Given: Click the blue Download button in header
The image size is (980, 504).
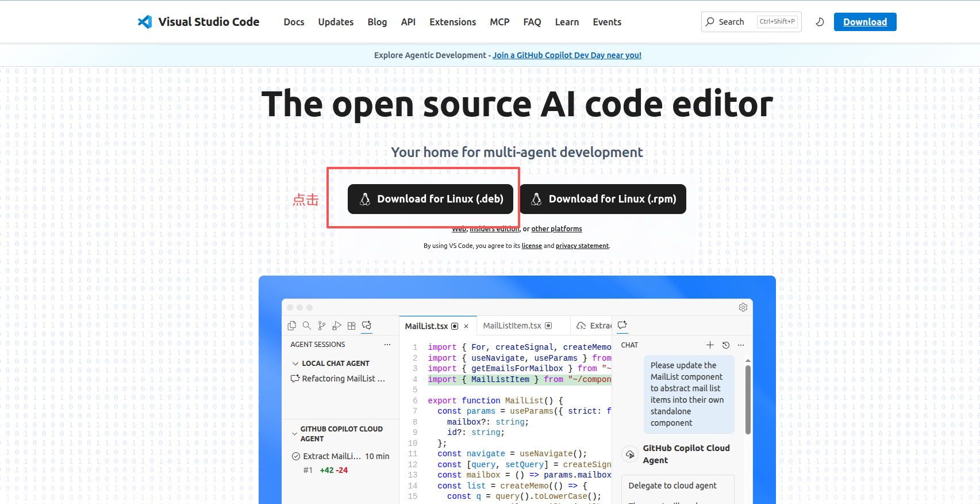Looking at the screenshot, I should (x=865, y=22).
